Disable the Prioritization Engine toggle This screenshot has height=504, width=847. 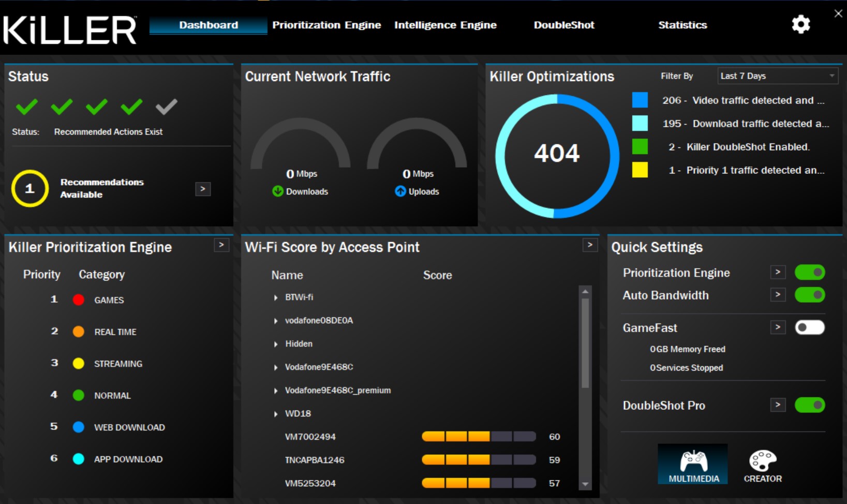click(810, 272)
